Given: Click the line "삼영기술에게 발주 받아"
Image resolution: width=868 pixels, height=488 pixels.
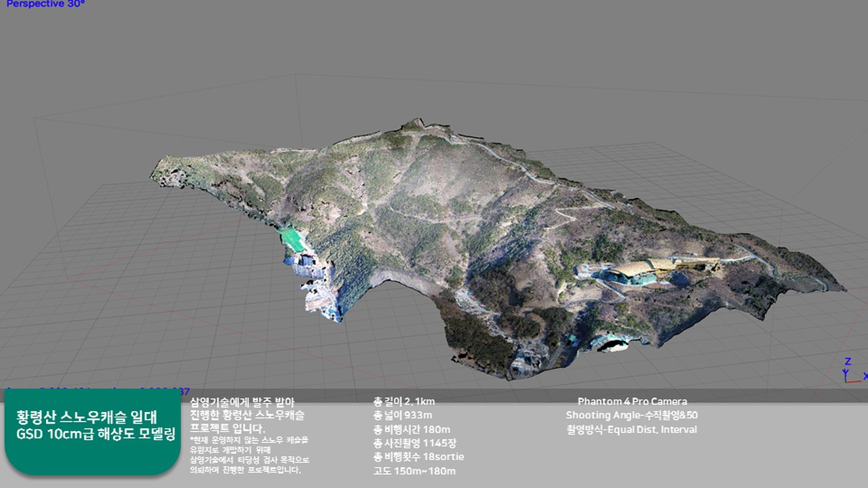Looking at the screenshot, I should pyautogui.click(x=243, y=401).
